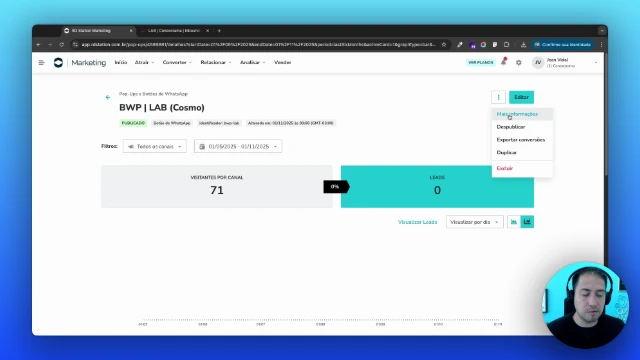The height and width of the screenshot is (360, 640).
Task: Expand the Converter menu
Action: [177, 62]
